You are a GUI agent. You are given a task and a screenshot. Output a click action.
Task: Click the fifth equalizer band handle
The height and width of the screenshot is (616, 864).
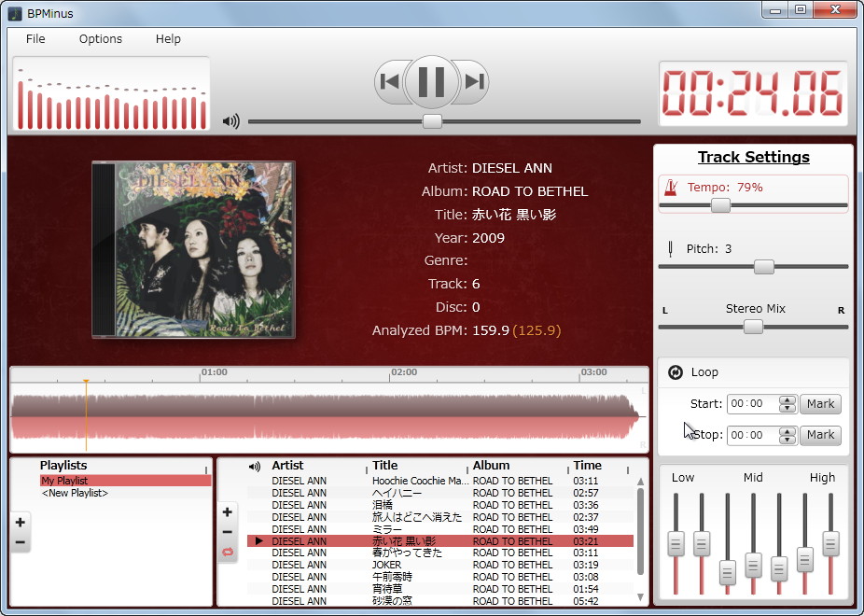point(779,568)
